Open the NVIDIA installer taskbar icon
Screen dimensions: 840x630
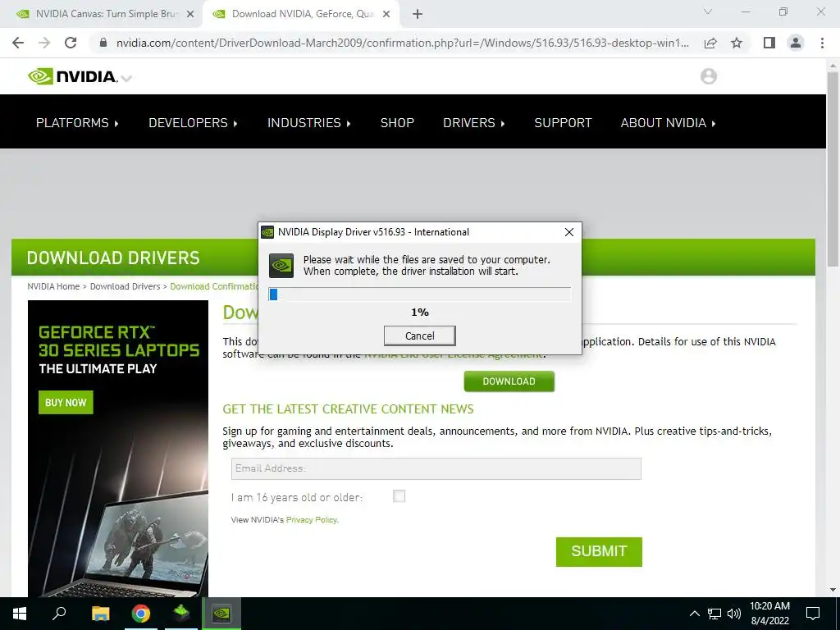[x=221, y=614]
